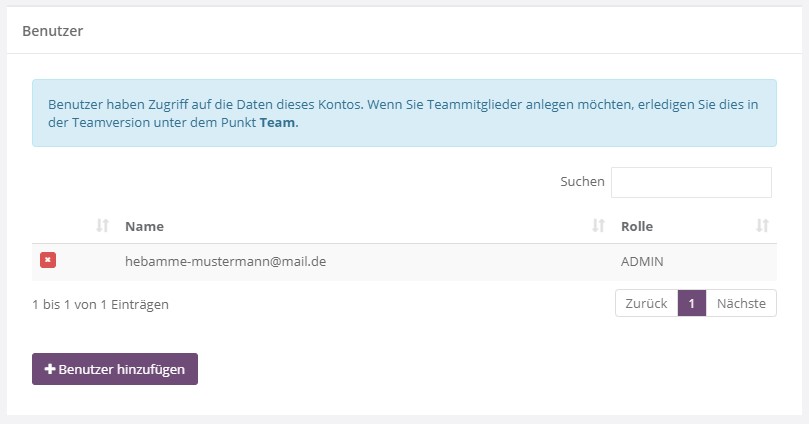Sort table by the Rolle header text
Screen dimensions: 809x424
click(637, 226)
